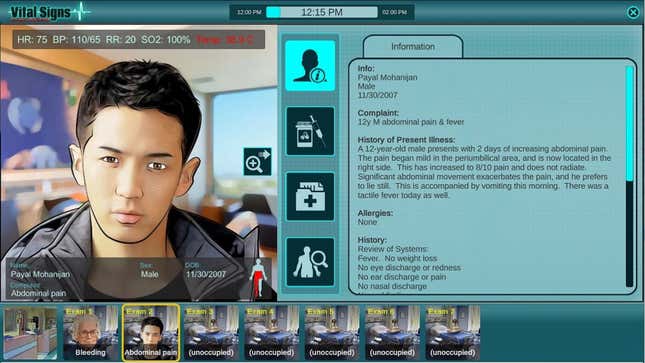Click the body pain location figure icon
Screen dimensions: 645x363
[x=258, y=278]
